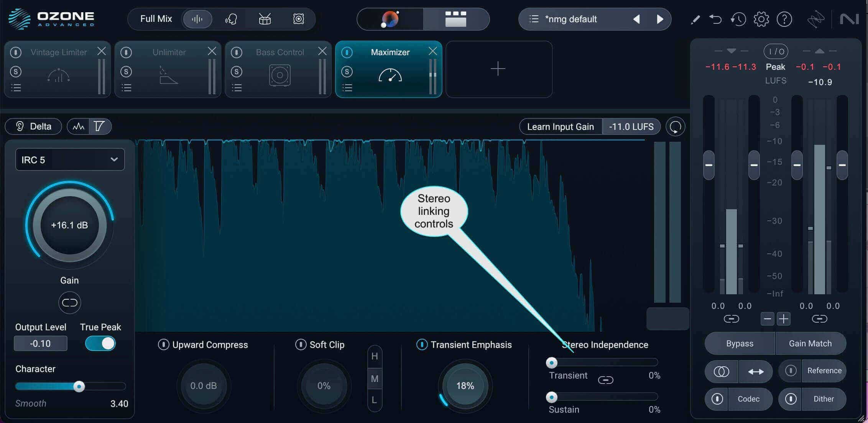Remove the Unlimiter module
Image resolution: width=868 pixels, height=423 pixels.
212,51
